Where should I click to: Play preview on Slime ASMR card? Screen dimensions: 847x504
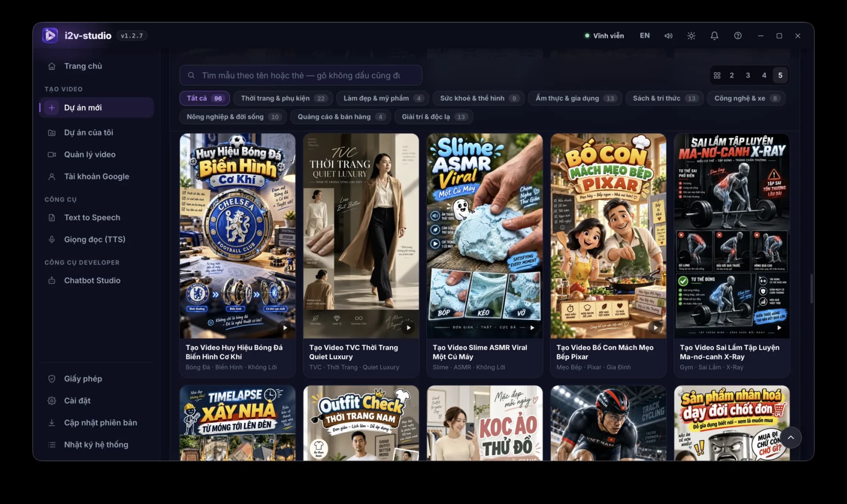tap(532, 328)
